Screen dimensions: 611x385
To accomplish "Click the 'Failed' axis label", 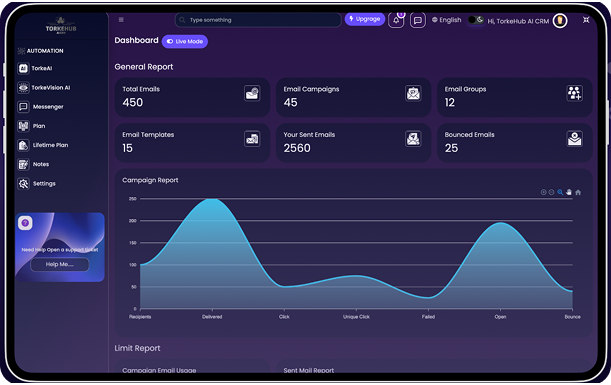I will [428, 317].
